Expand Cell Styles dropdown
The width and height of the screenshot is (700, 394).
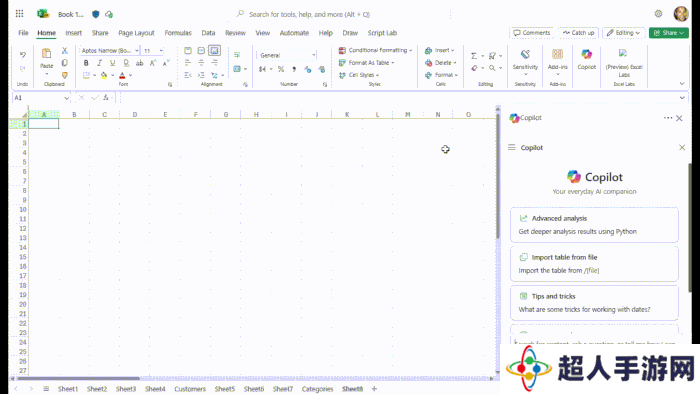pyautogui.click(x=377, y=75)
